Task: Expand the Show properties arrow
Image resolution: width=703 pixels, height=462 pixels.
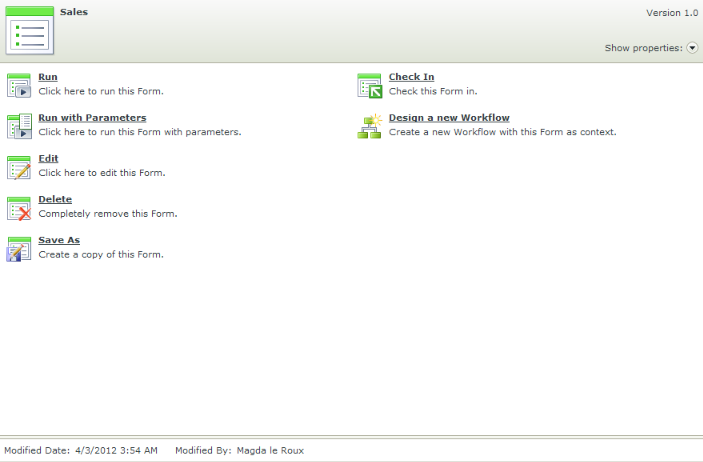Action: [x=692, y=48]
